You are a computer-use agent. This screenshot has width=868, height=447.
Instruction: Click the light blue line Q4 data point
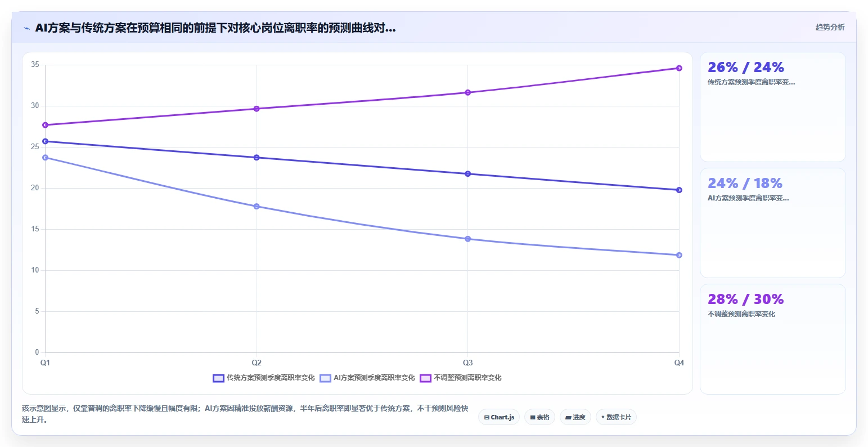(679, 256)
